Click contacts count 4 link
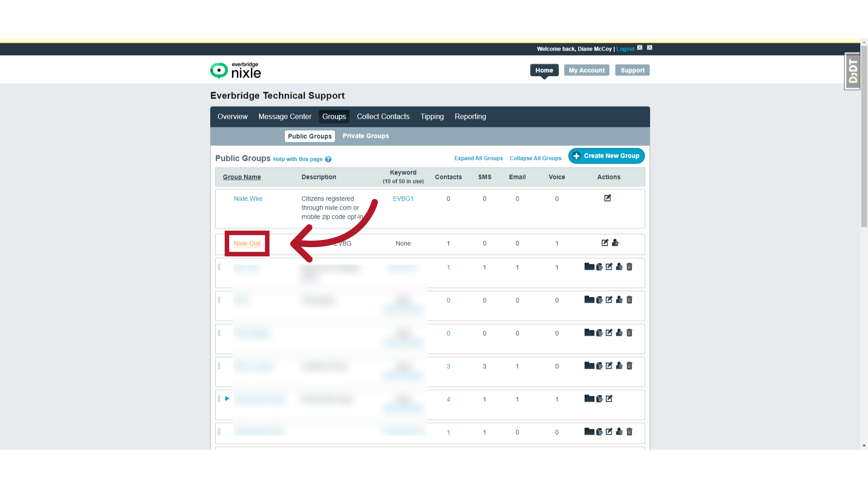Image resolution: width=868 pixels, height=488 pixels. [x=448, y=399]
